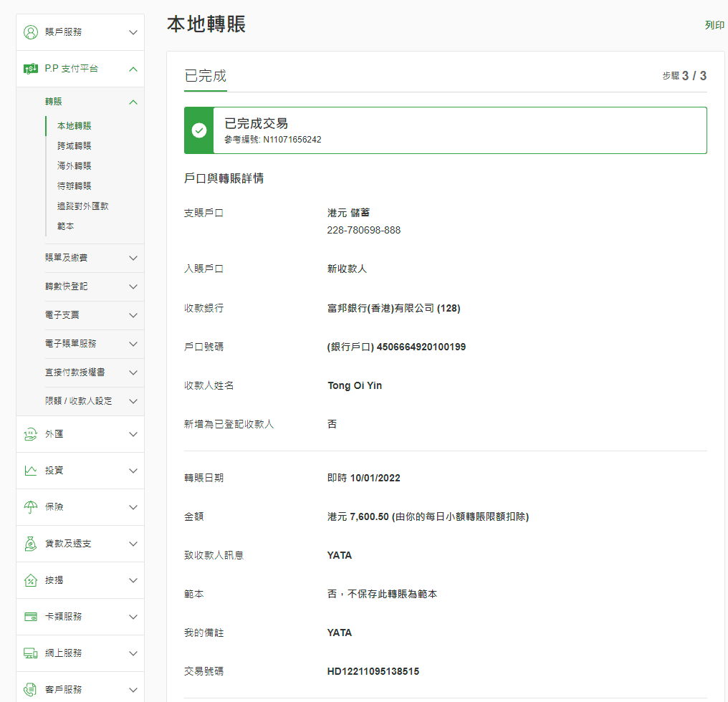Click the P.P 支付平台 payment icon
Image resolution: width=728 pixels, height=702 pixels.
click(x=31, y=69)
